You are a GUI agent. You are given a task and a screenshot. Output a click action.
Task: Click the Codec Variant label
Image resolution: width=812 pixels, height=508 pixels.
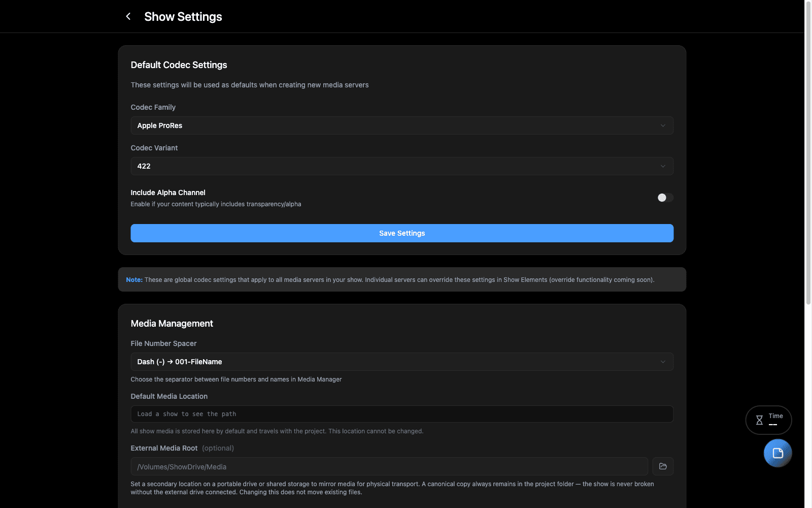(x=154, y=148)
